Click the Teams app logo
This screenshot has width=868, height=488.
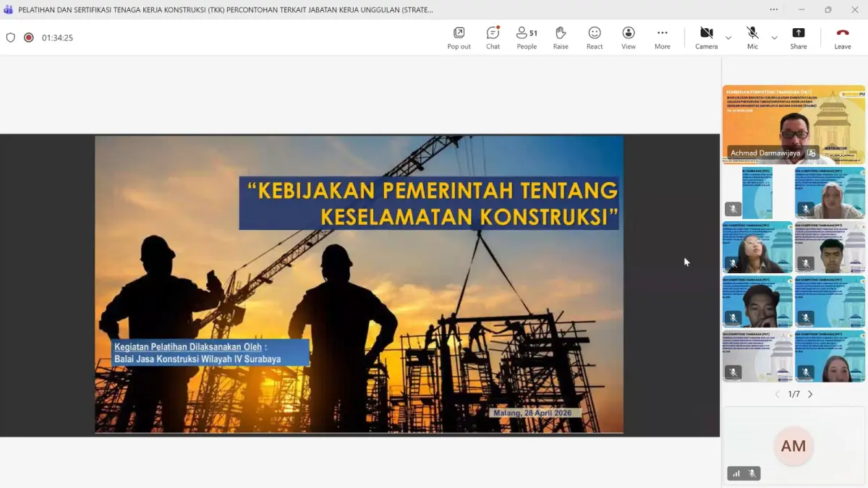click(x=9, y=9)
